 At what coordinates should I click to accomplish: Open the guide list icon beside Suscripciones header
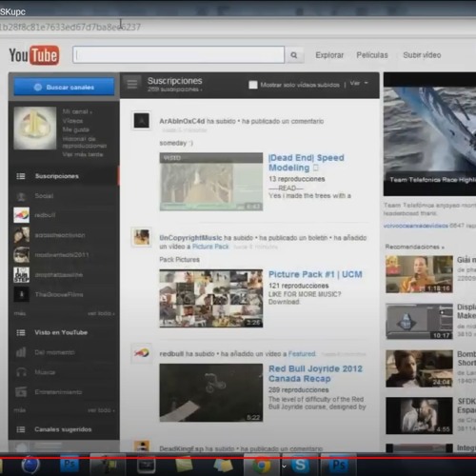[x=132, y=85]
